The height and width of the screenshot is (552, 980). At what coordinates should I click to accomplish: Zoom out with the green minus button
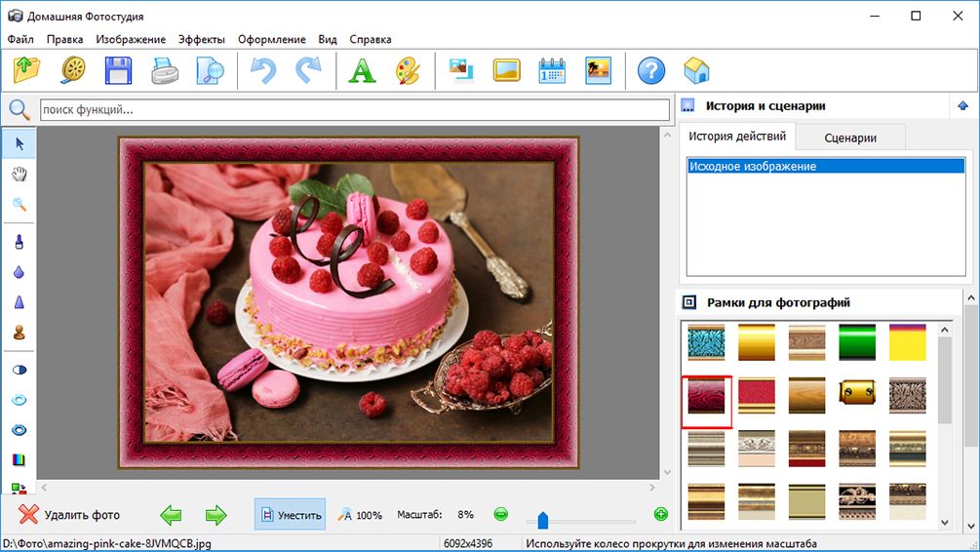pos(500,514)
